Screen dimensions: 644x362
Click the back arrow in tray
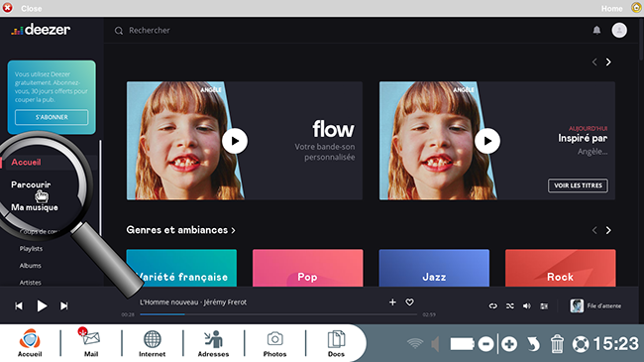(x=533, y=344)
